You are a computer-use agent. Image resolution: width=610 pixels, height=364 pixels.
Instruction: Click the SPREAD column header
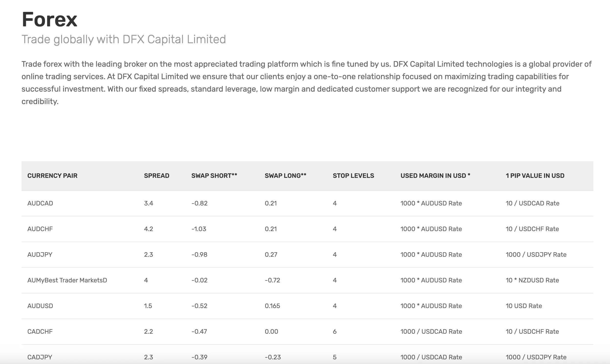coord(157,176)
